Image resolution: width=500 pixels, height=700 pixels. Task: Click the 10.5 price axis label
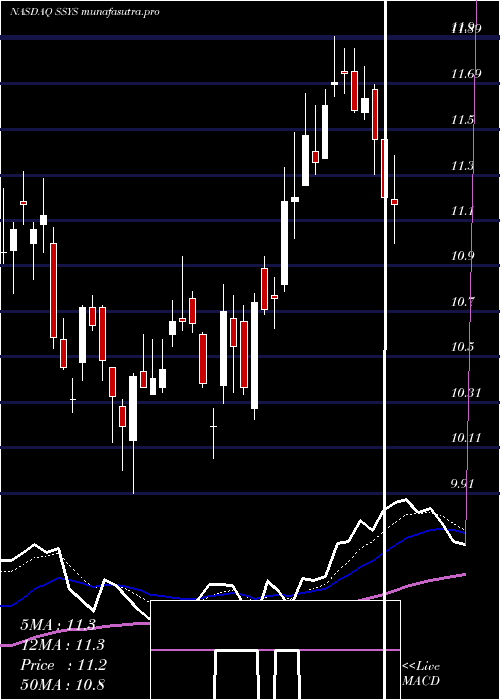coord(462,347)
